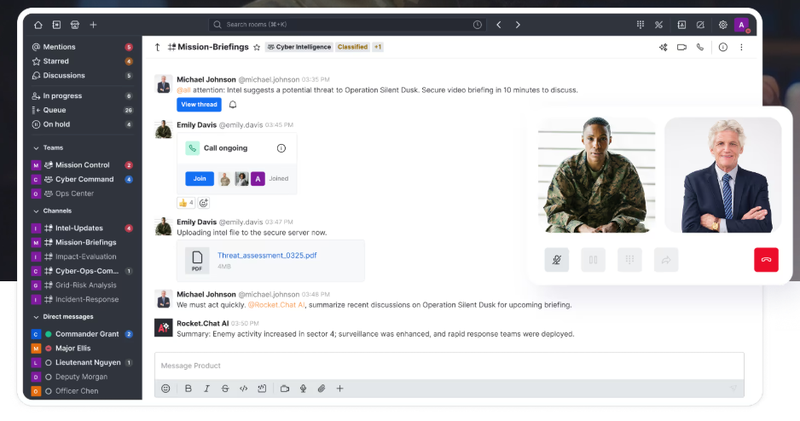Click the View thread button

[198, 104]
